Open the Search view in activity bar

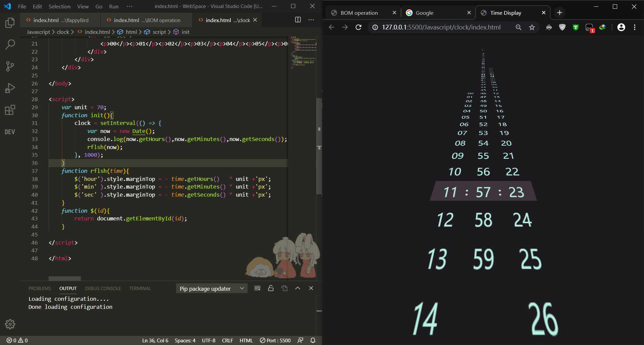(10, 44)
